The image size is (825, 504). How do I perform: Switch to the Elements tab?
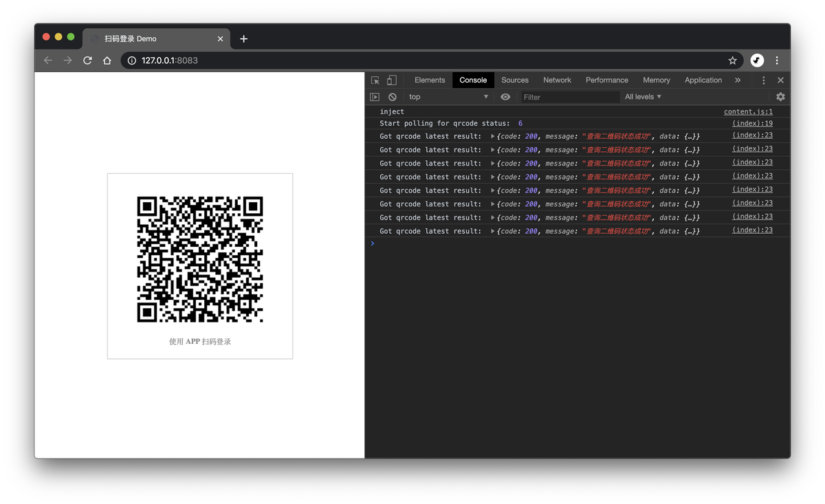(430, 80)
